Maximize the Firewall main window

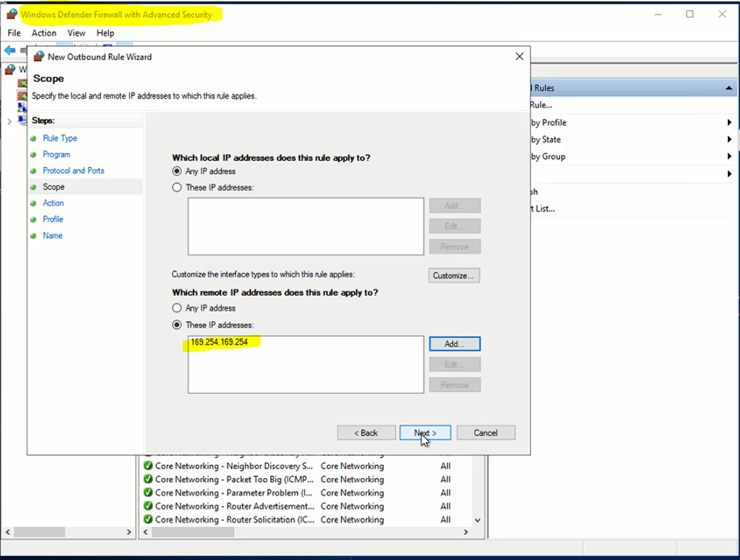(x=690, y=14)
